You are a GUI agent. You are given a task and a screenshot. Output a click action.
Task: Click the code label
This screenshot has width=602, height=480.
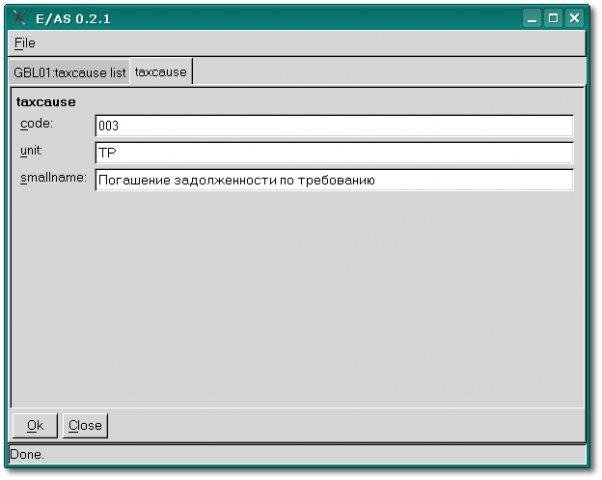pyautogui.click(x=36, y=124)
